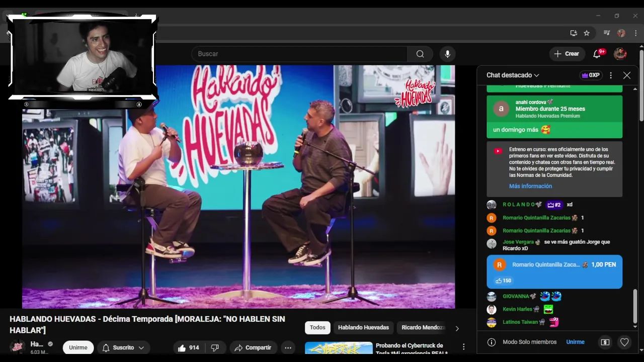Send a Super Chat with the dollar icon
Viewport: 644px width, 362px height.
(605, 342)
